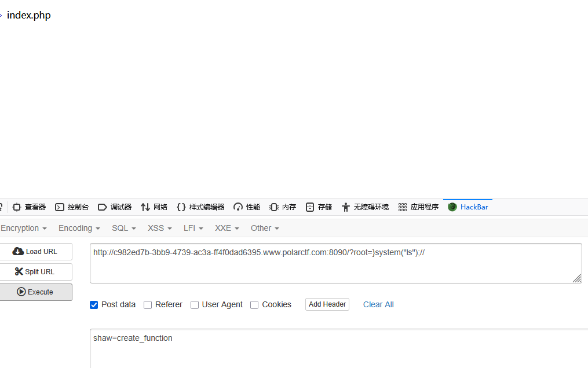
Task: Click the post data field containing shaw=create_function
Action: pos(339,348)
